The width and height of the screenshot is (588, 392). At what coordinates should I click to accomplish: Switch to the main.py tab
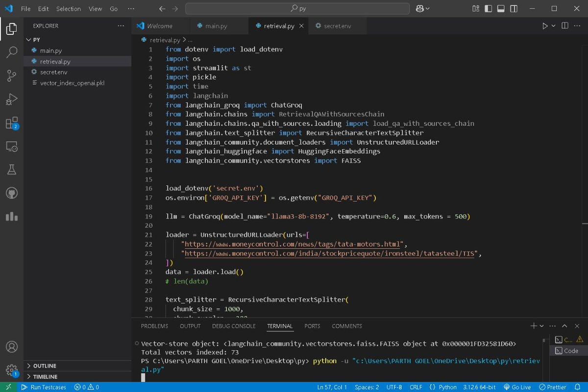point(218,26)
